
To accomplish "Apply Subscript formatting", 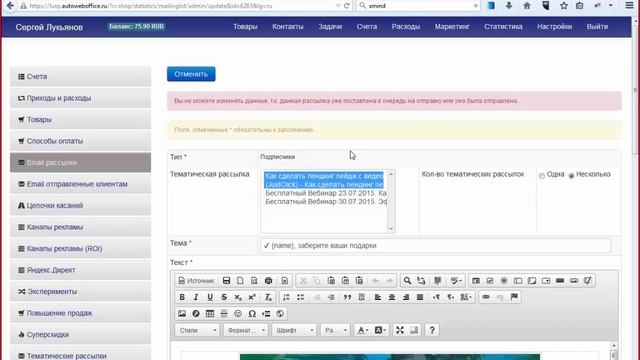I will click(x=238, y=297).
